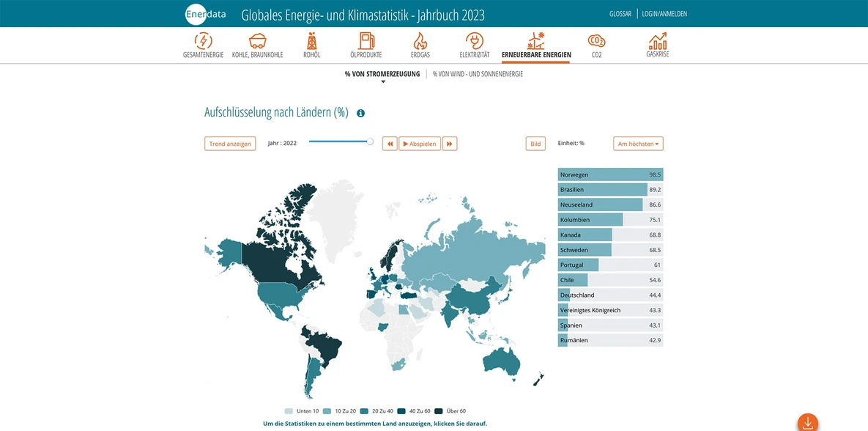Click the year slider handle

point(370,141)
